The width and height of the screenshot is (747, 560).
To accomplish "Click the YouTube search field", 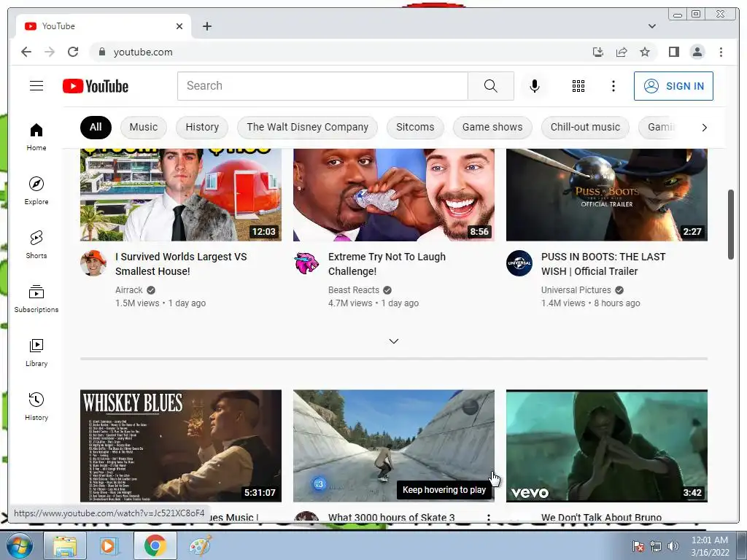I will point(322,86).
